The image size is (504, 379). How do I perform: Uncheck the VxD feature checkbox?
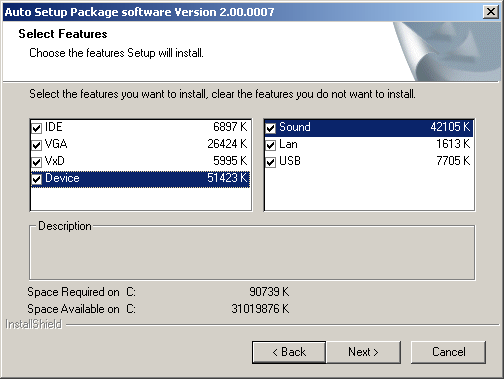click(36, 162)
